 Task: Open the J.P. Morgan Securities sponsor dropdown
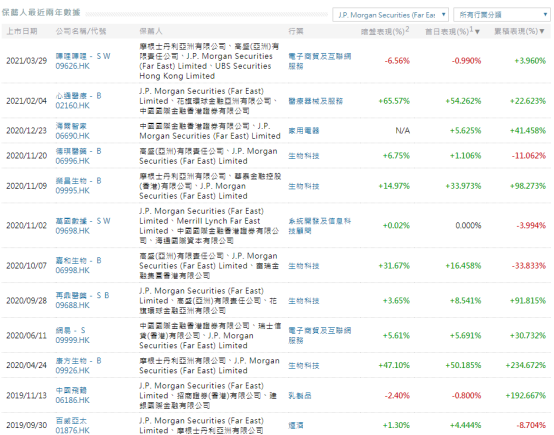click(390, 15)
